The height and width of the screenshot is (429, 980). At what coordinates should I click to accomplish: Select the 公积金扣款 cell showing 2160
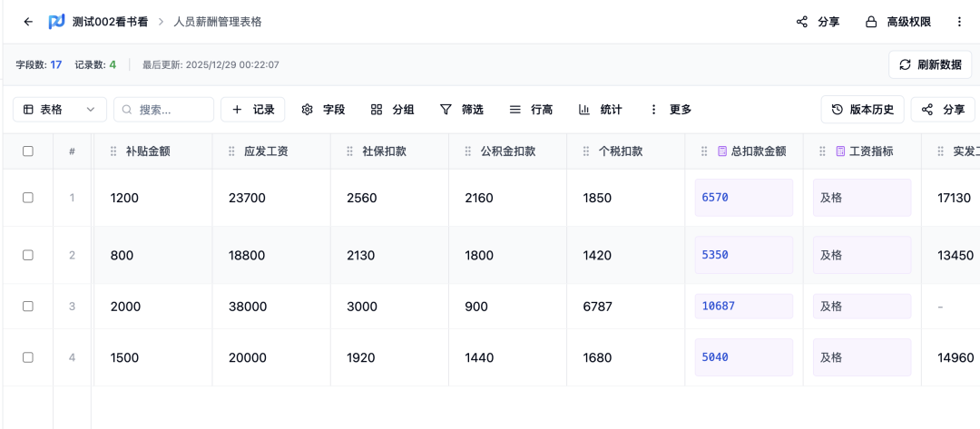tap(507, 198)
